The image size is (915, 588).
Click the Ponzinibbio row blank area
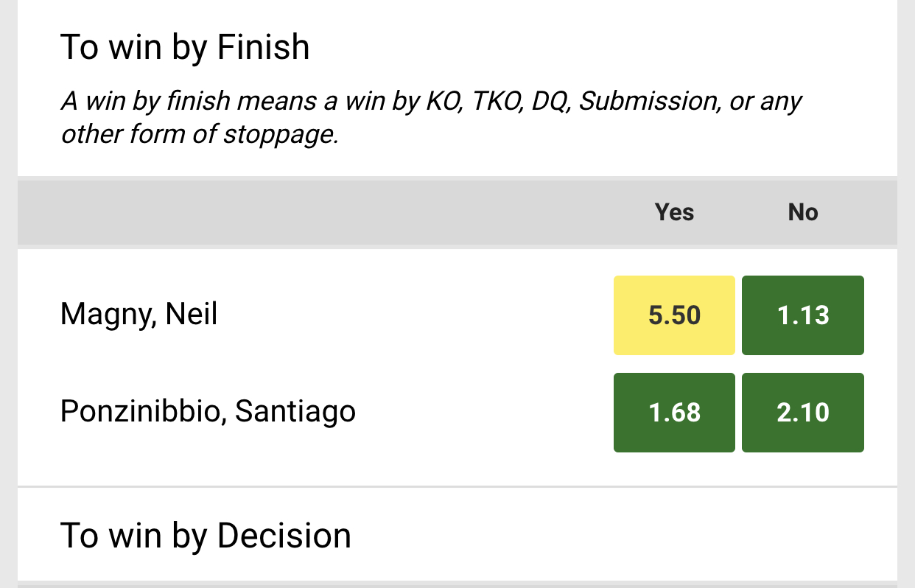click(479, 412)
